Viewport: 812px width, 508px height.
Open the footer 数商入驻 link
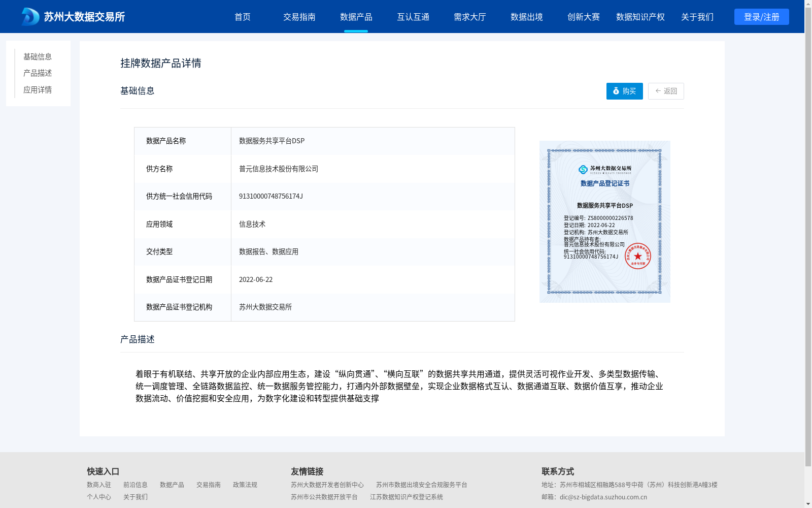point(99,485)
